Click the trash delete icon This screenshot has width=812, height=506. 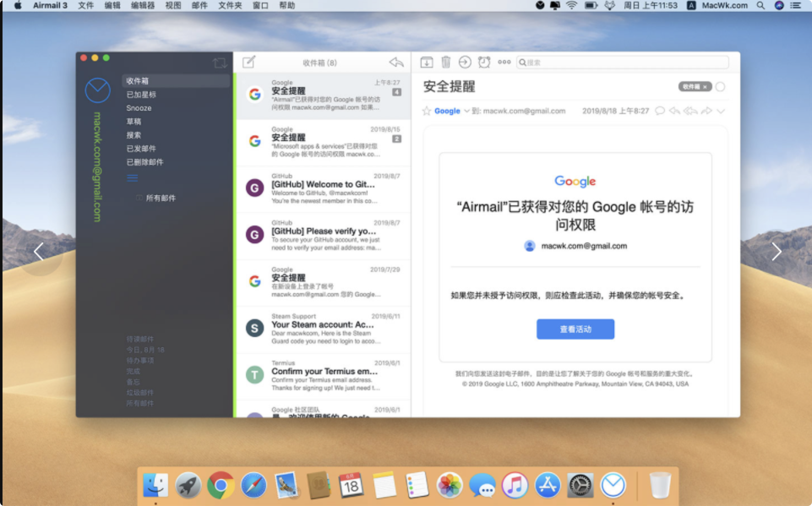[x=445, y=63]
